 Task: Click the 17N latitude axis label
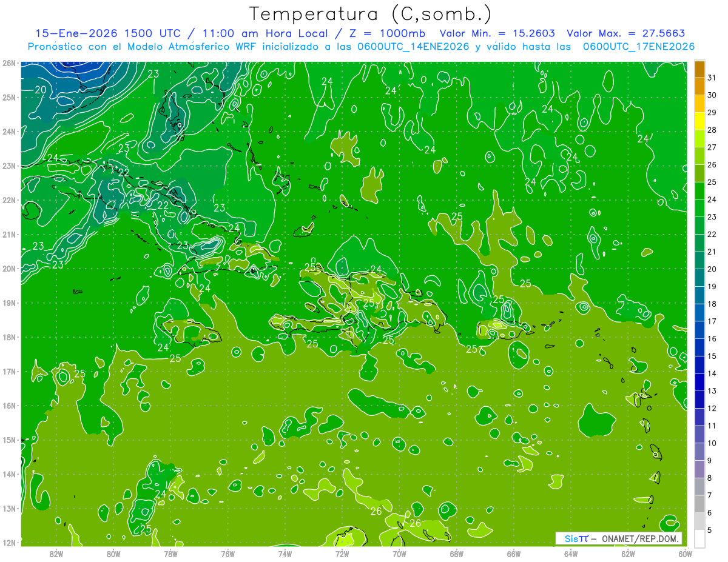tap(8, 372)
